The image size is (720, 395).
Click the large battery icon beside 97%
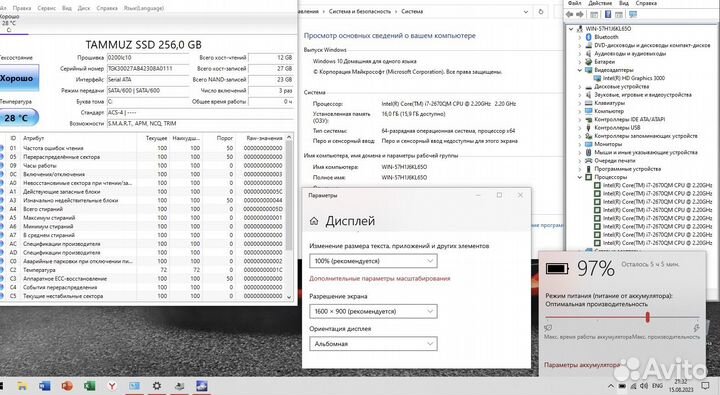tap(557, 268)
